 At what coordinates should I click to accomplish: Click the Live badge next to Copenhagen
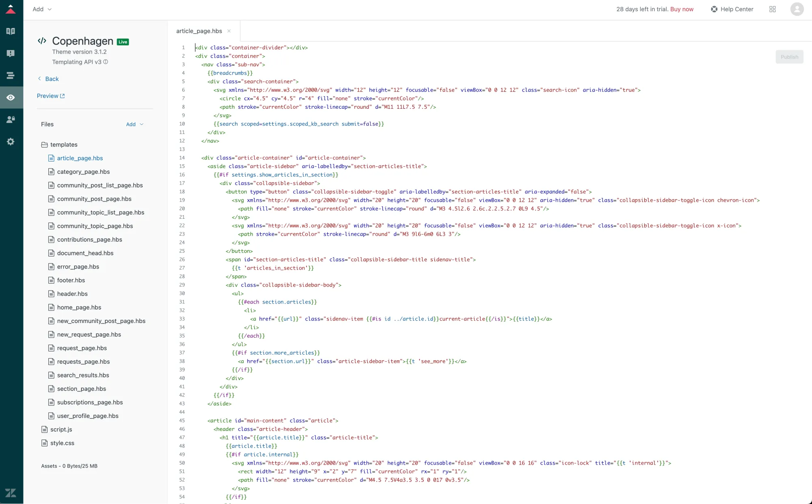click(x=123, y=42)
